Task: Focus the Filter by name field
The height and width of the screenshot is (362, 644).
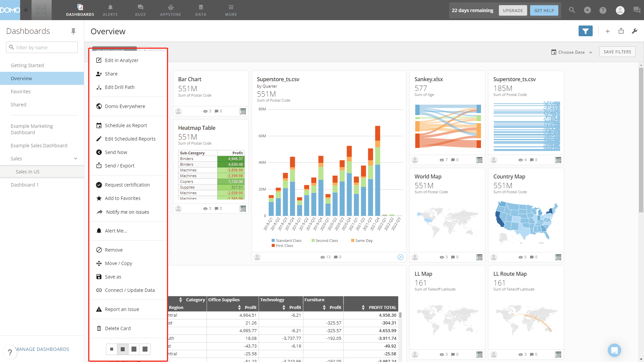Action: pos(42,47)
